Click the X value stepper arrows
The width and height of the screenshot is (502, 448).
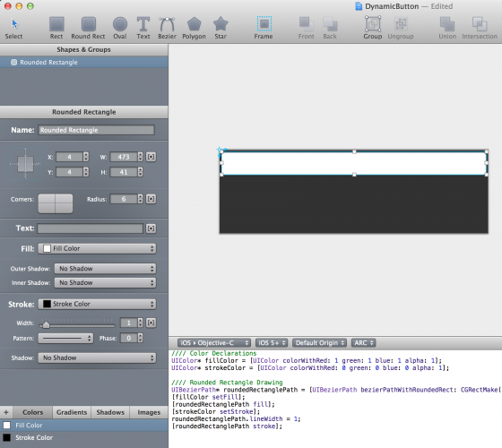(x=86, y=157)
